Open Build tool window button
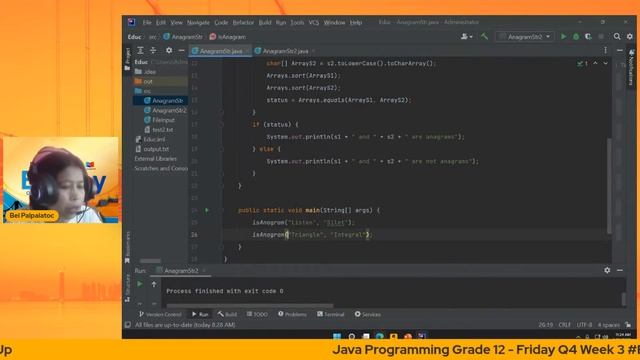 (227, 314)
